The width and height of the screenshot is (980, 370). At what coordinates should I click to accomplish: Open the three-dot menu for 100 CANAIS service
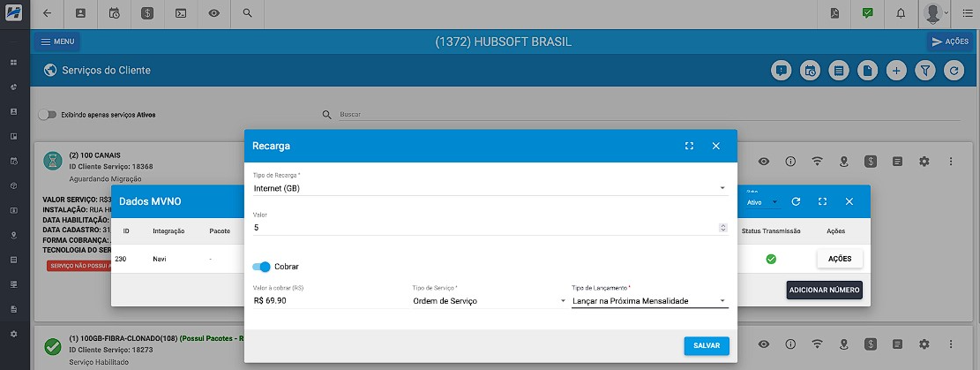pos(951,162)
